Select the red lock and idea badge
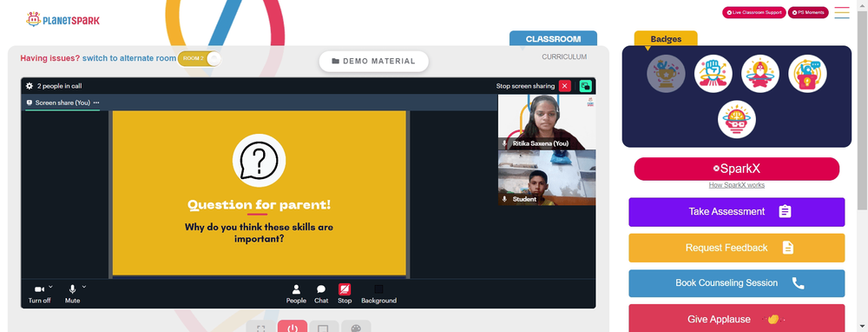Image resolution: width=868 pixels, height=332 pixels. [x=807, y=74]
